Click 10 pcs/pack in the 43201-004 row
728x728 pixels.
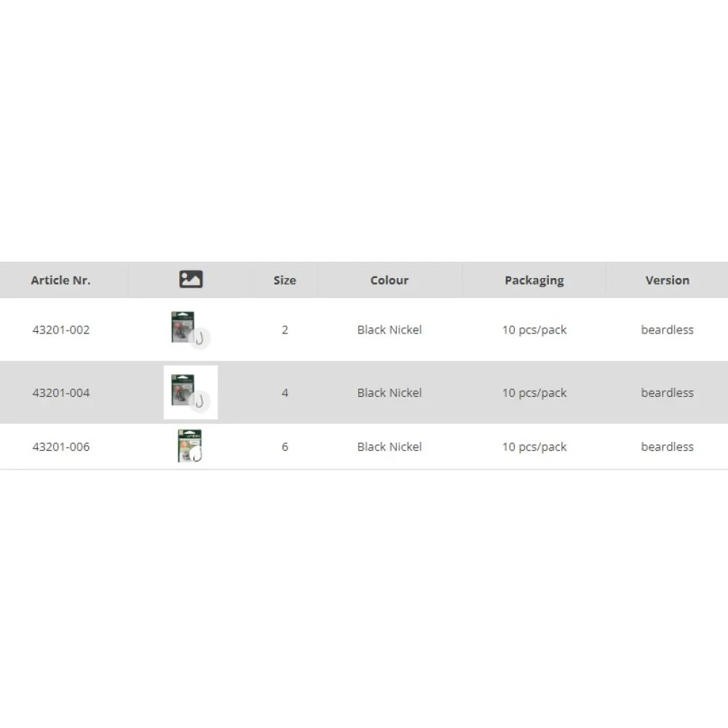534,393
